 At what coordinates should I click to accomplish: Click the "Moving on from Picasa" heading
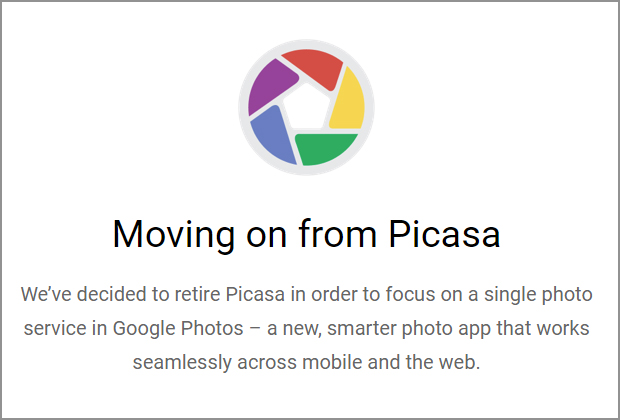click(x=306, y=235)
